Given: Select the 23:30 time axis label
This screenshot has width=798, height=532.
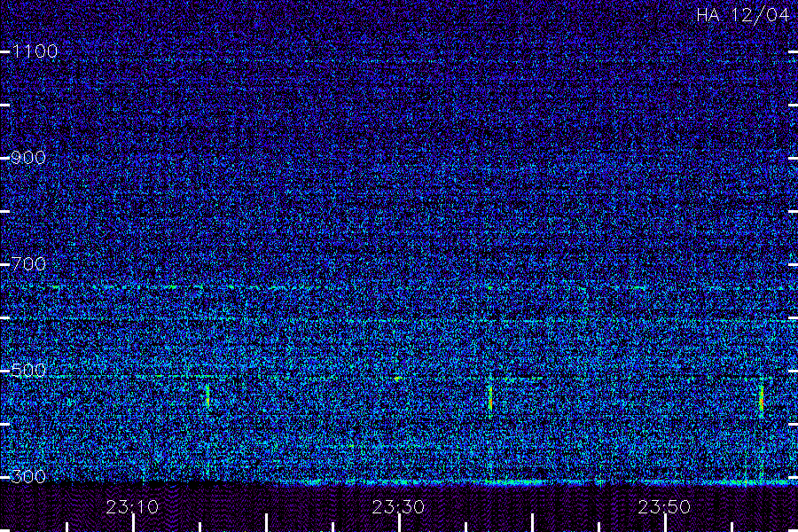Looking at the screenshot, I should 398,507.
